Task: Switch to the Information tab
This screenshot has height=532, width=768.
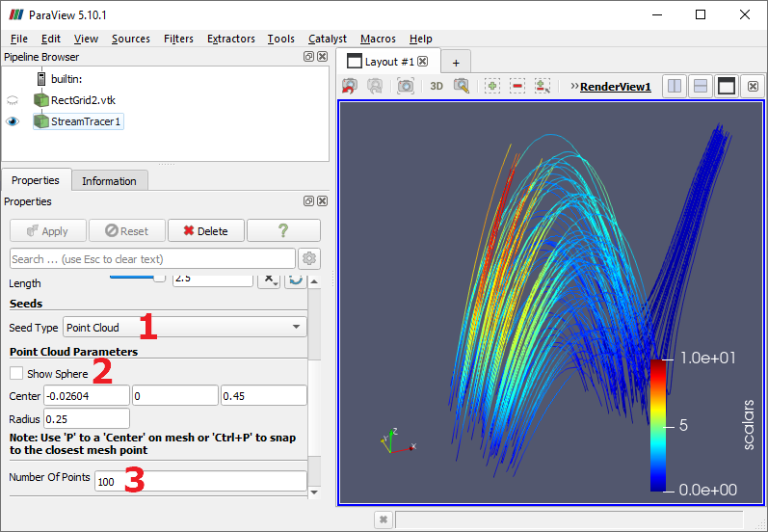Action: (109, 180)
